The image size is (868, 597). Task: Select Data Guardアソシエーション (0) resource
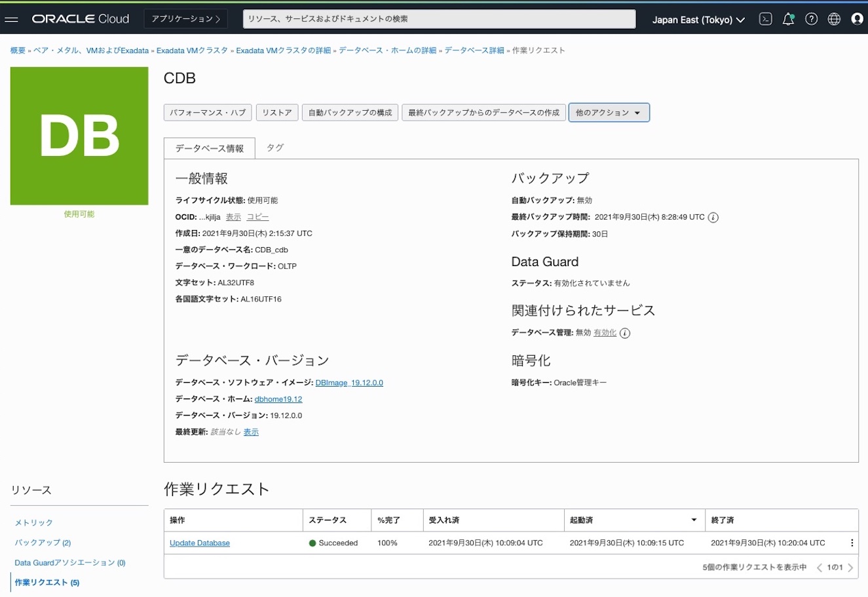point(70,563)
